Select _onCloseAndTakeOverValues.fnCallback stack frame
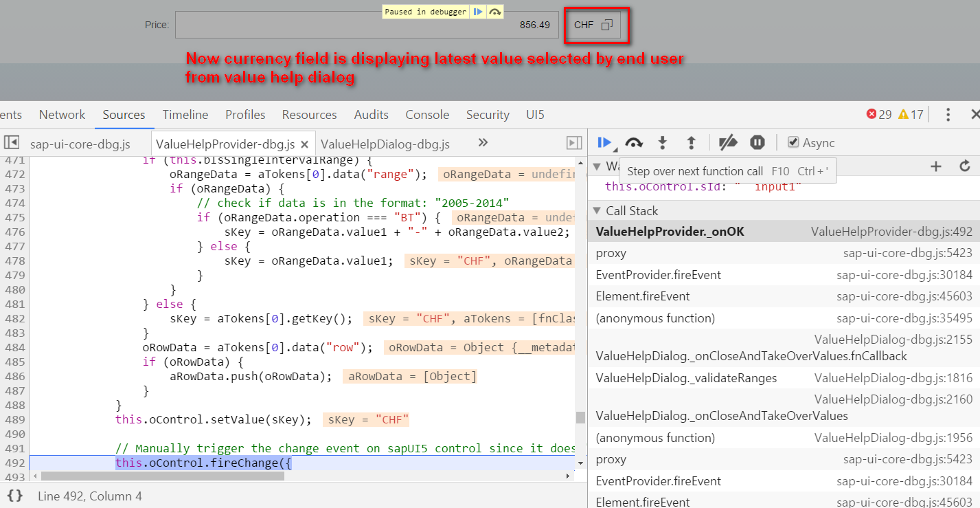Screen dimensions: 980x508 click(784, 348)
